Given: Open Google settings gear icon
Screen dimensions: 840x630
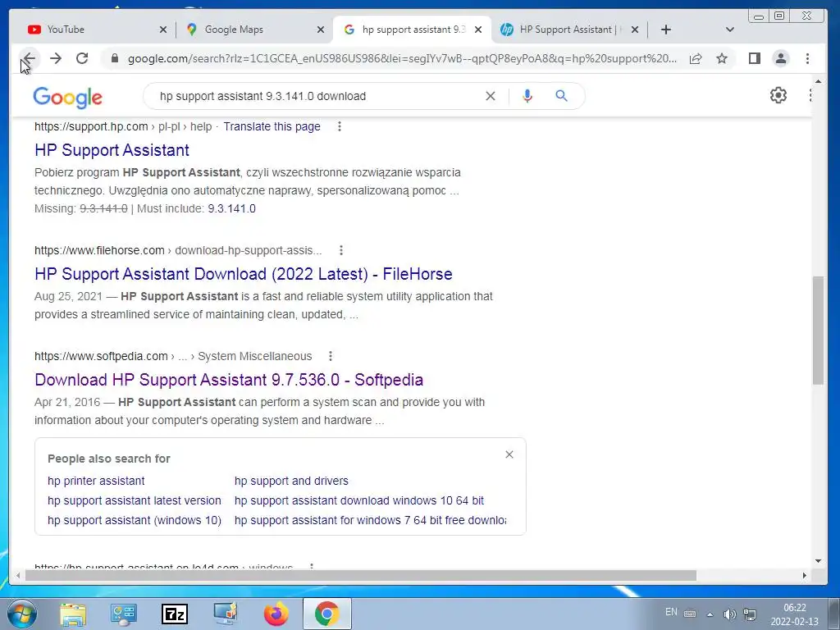Looking at the screenshot, I should [x=778, y=95].
